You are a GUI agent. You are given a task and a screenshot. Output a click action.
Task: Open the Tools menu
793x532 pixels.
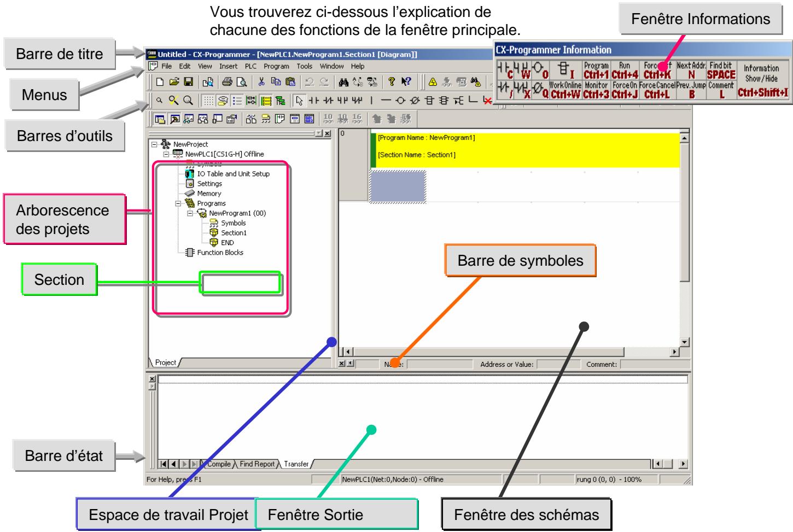point(305,66)
